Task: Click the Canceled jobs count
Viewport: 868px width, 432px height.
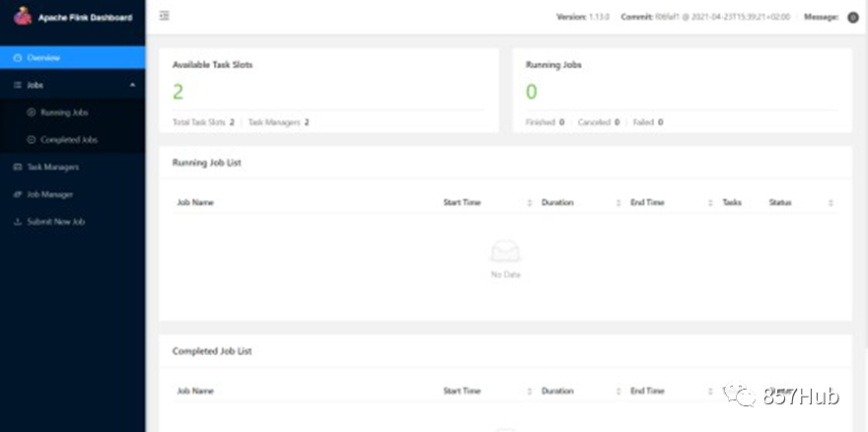Action: 616,122
